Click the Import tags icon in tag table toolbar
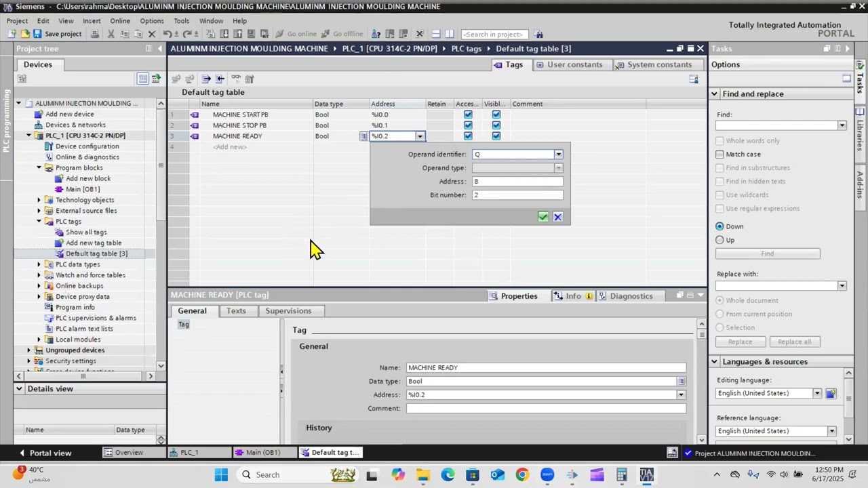868x488 pixels. click(x=220, y=79)
